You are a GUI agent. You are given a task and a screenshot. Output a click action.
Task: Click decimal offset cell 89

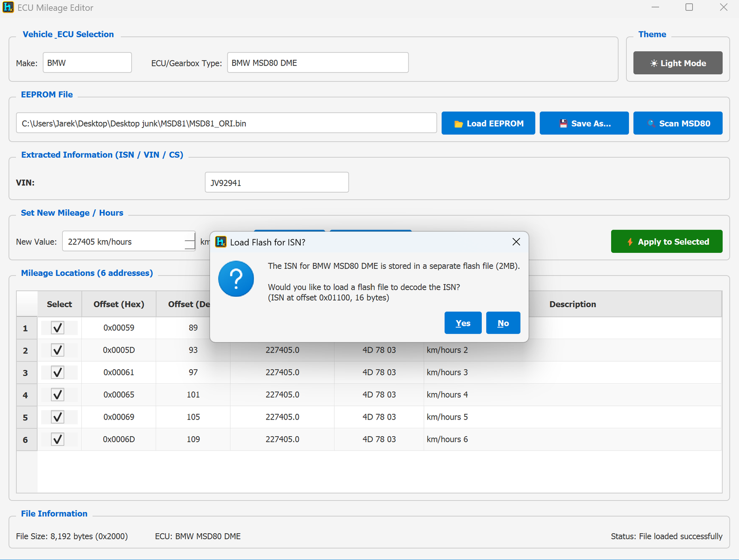[193, 328]
